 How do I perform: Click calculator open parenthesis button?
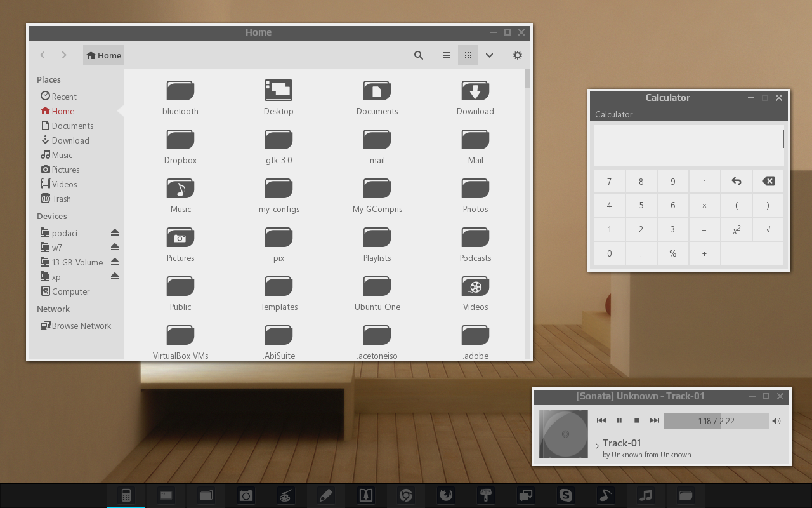[736, 206]
